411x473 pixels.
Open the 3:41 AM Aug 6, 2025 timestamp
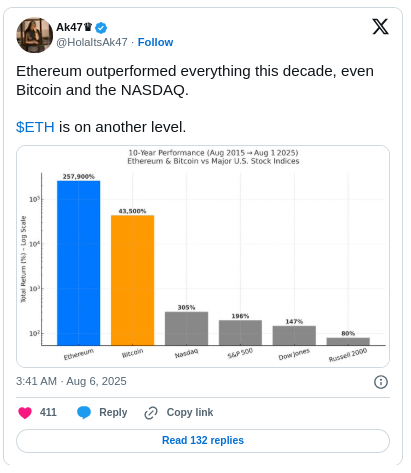point(71,381)
